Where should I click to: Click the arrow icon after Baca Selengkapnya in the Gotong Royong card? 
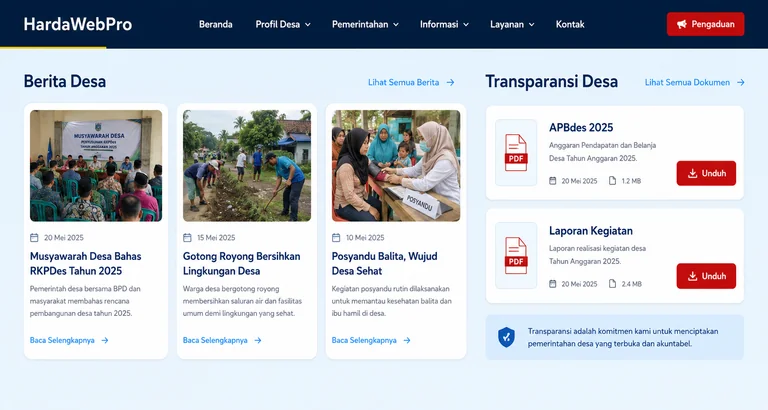tap(258, 340)
